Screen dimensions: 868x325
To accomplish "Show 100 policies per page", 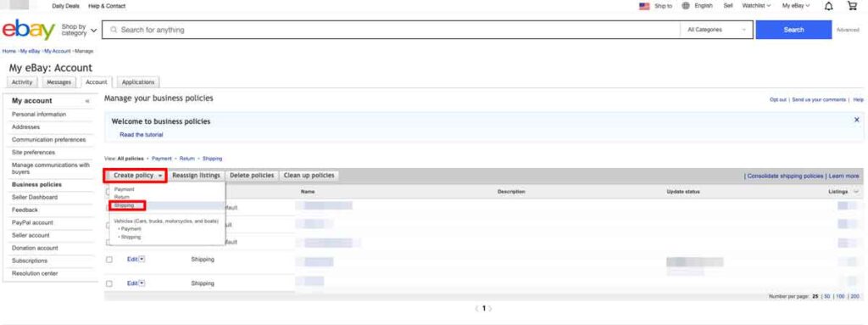I will (840, 297).
